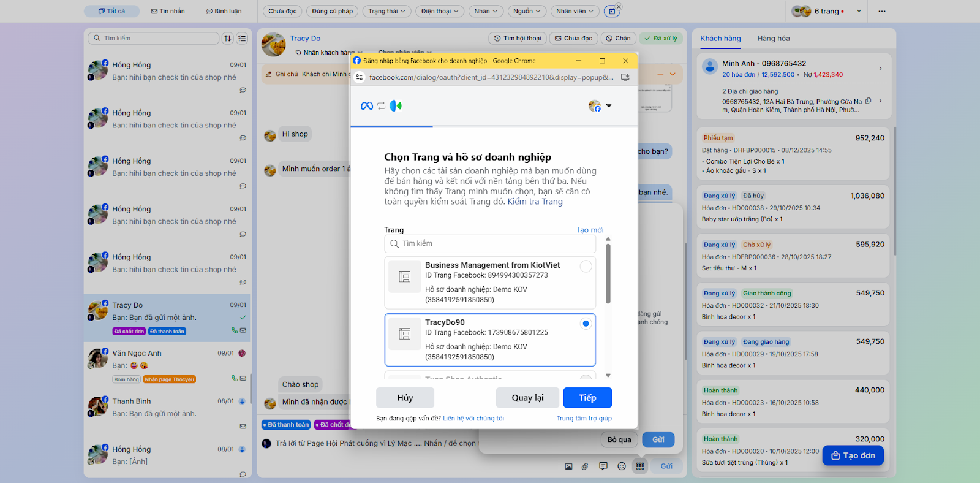Open the quick reply template icon
This screenshot has height=483, width=980.
click(x=603, y=466)
